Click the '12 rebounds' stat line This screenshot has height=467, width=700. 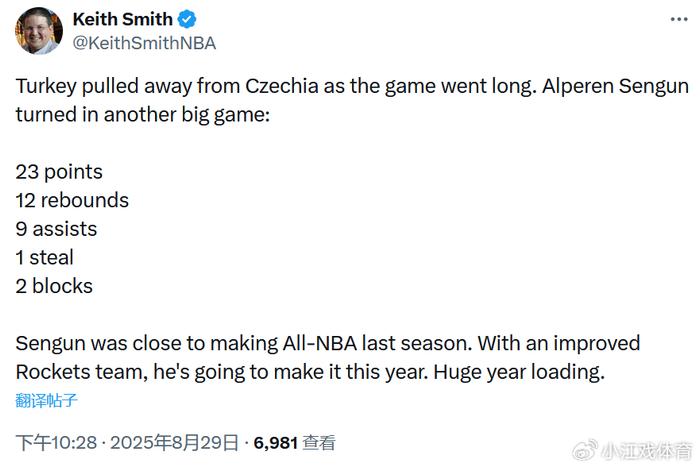(x=72, y=200)
